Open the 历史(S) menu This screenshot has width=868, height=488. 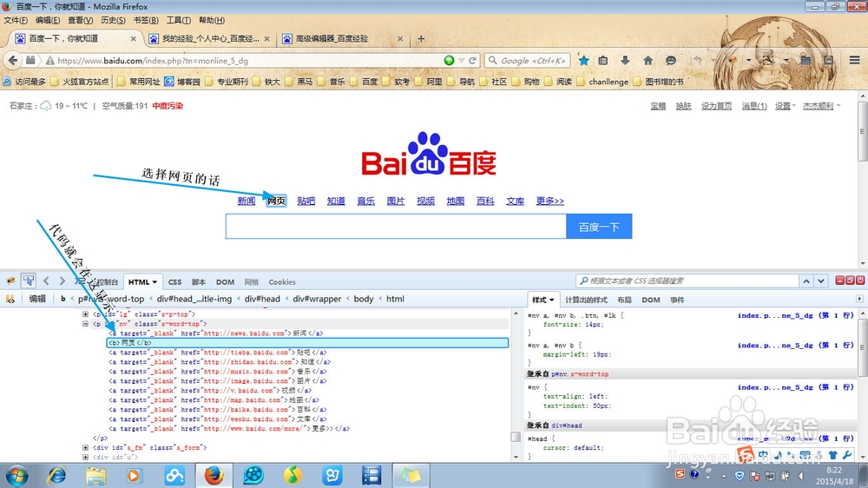[x=113, y=20]
